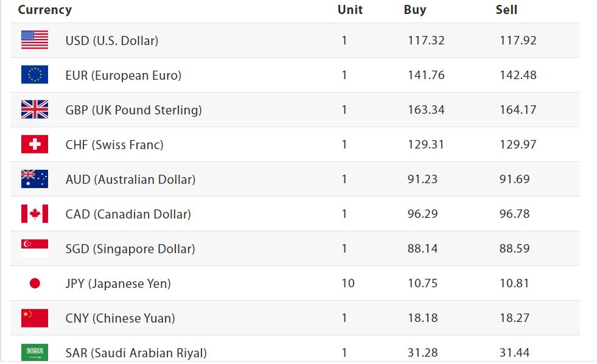Click the EUR (European Euro) label
This screenshot has height=364, width=597.
(x=124, y=75)
